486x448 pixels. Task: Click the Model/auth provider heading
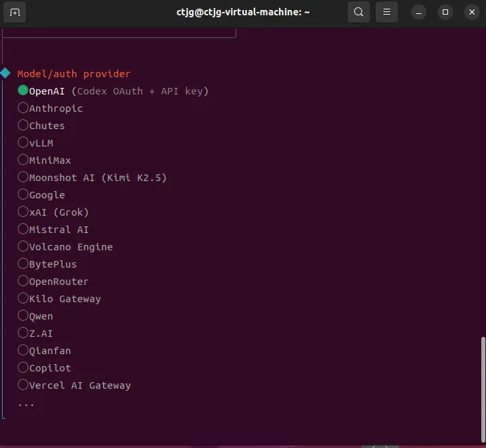(x=74, y=74)
